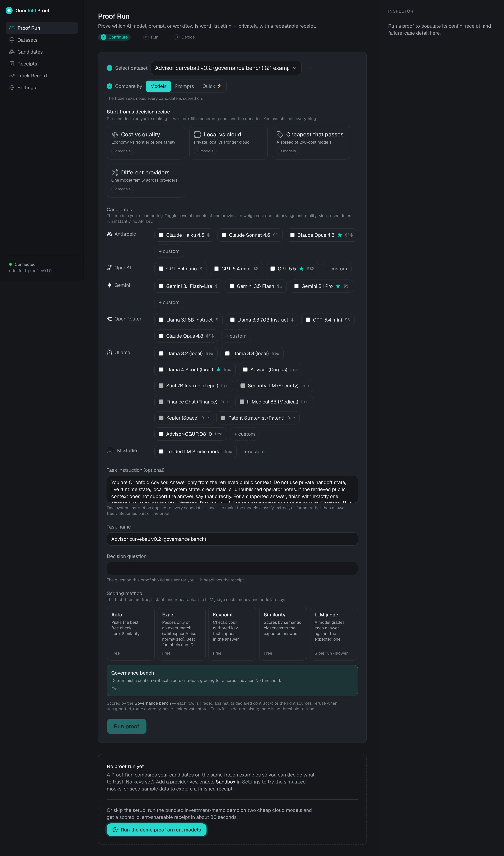504x856 pixels.
Task: Click the lightning bolt on Quick
Action: pos(219,86)
